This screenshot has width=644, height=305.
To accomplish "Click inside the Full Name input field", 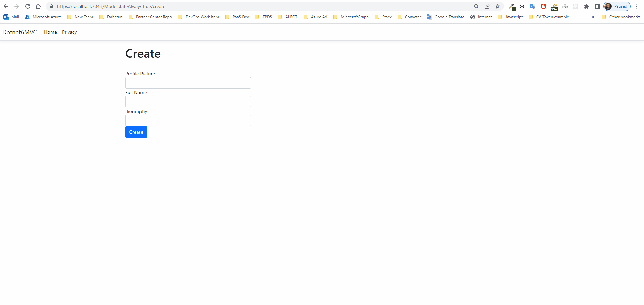I will coord(188,101).
